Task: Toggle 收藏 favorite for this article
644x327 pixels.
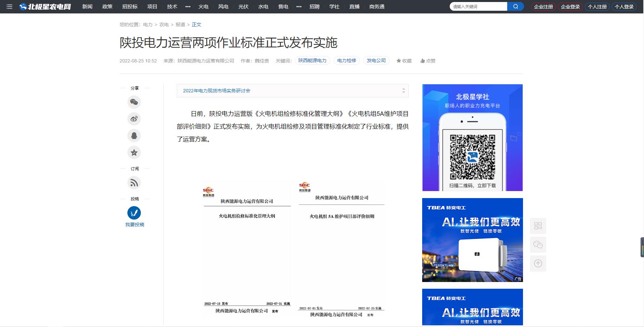Action: pos(404,61)
